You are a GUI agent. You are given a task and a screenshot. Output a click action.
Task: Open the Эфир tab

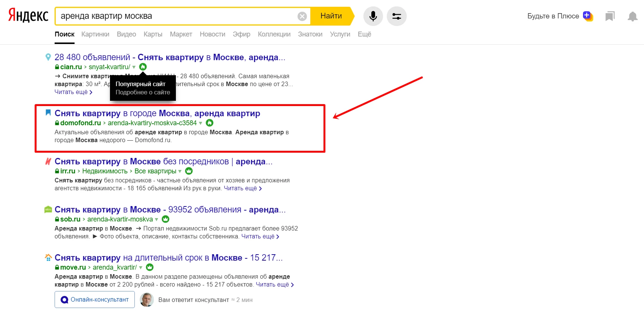pos(241,34)
